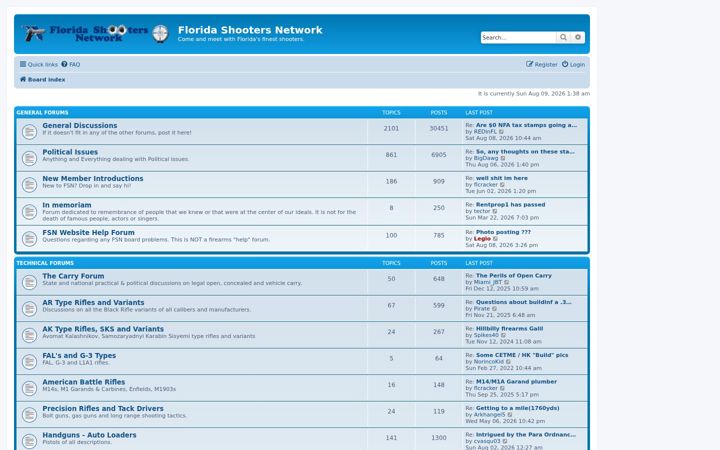Viewport: 720px width, 450px height.
Task: Open FAL's and G-3 Types forum
Action: tap(79, 356)
